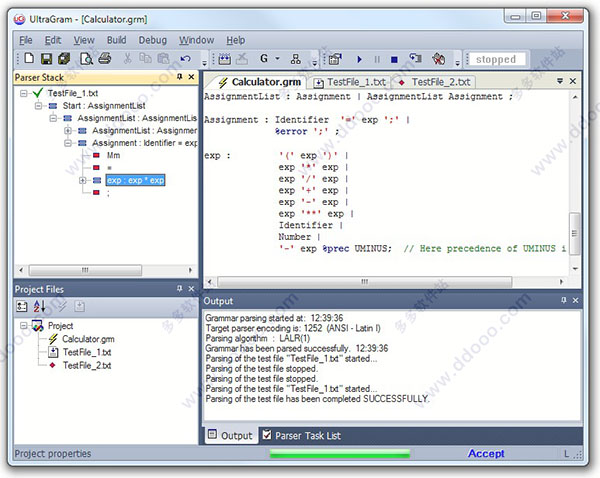600x478 pixels.
Task: Open the Window menu
Action: (x=196, y=40)
